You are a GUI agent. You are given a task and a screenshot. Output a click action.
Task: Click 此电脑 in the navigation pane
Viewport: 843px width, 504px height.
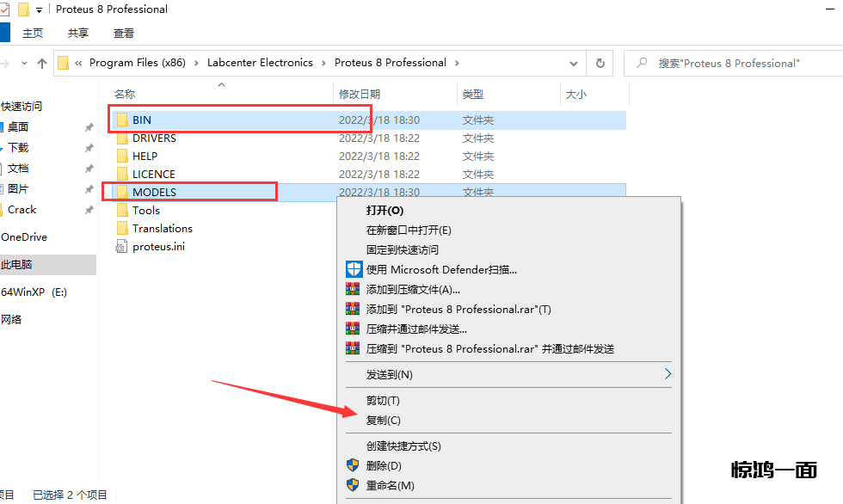coord(17,265)
